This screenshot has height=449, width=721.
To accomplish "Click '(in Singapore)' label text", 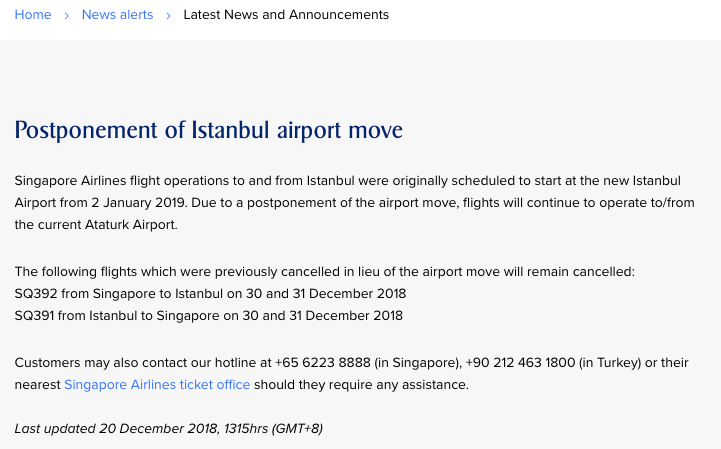I will pyautogui.click(x=418, y=363).
